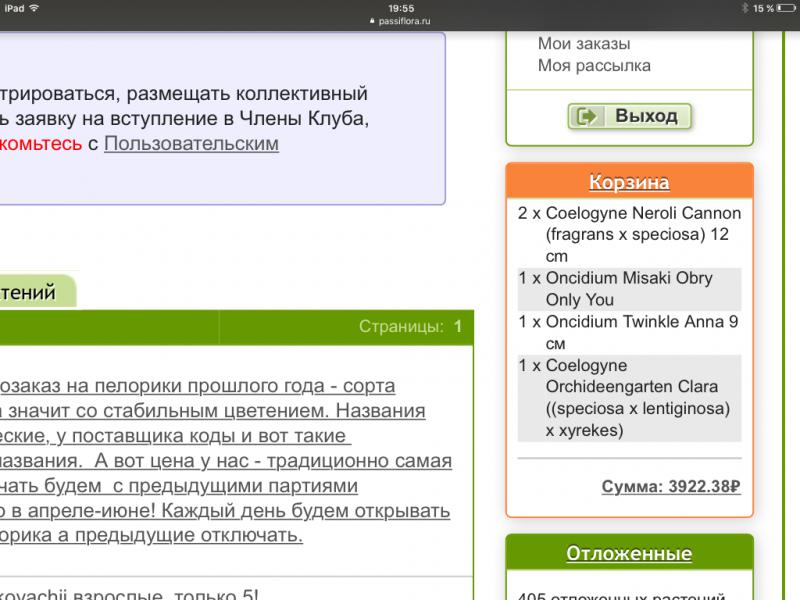Open the Мои заказы link
Screen dimensions: 800x600
pos(584,43)
